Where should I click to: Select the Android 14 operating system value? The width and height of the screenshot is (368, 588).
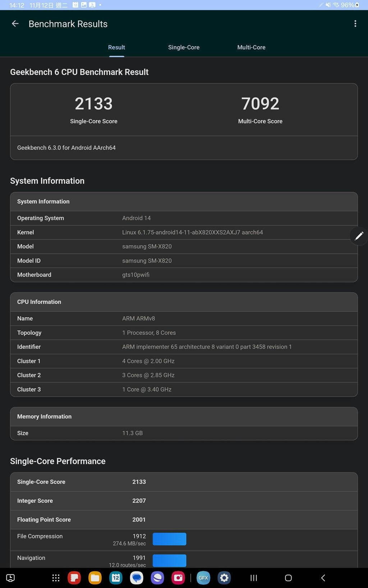pyautogui.click(x=137, y=218)
